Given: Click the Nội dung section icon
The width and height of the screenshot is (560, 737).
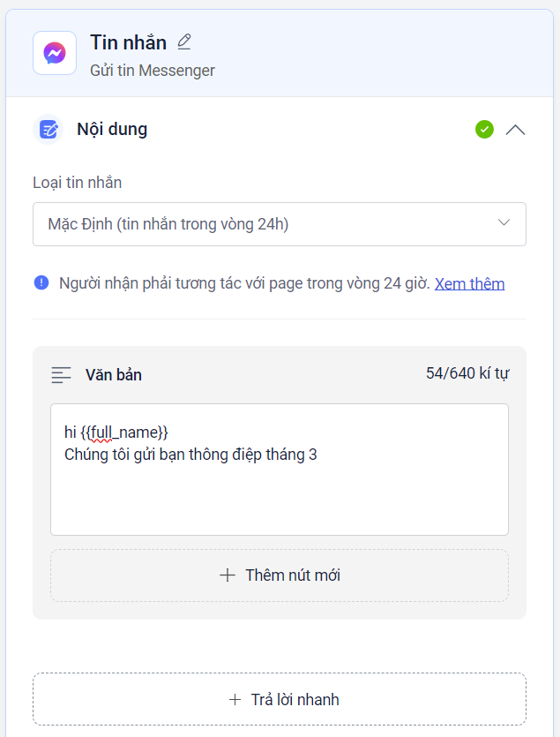Looking at the screenshot, I should point(49,130).
